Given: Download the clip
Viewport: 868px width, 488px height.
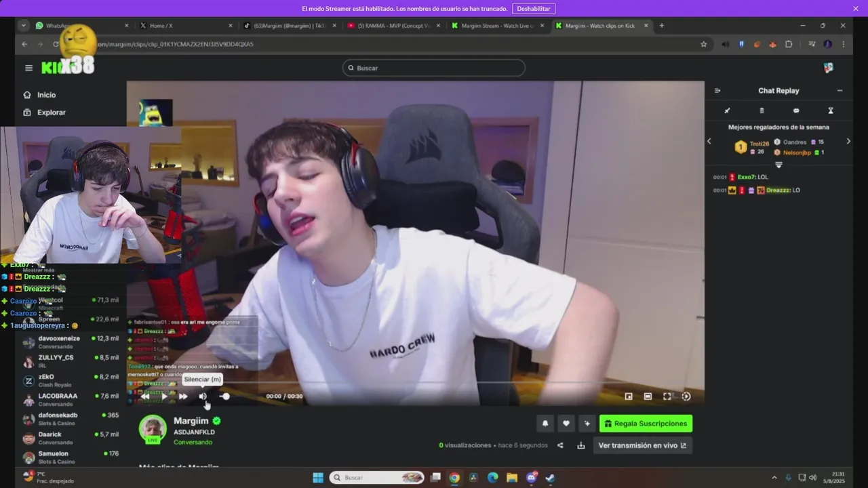Looking at the screenshot, I should [x=581, y=445].
